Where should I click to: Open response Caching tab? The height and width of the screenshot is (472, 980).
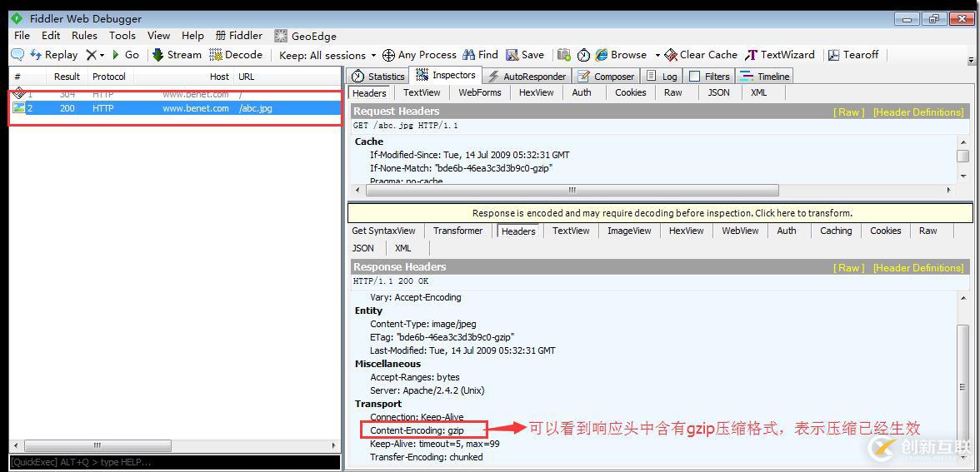(836, 231)
